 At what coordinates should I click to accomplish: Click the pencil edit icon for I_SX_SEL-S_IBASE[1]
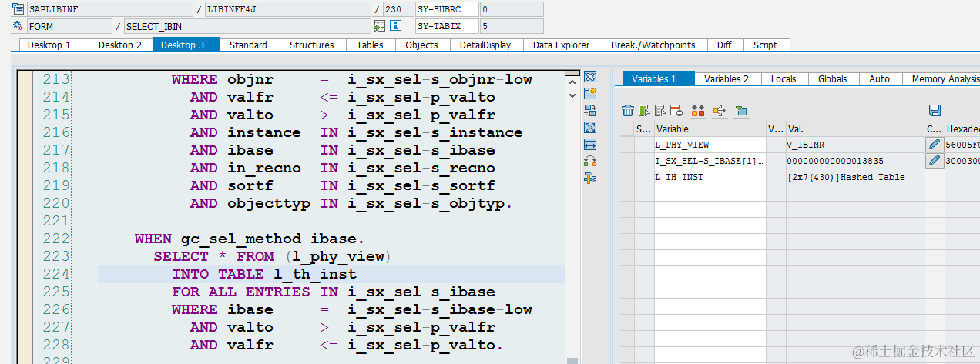(935, 161)
